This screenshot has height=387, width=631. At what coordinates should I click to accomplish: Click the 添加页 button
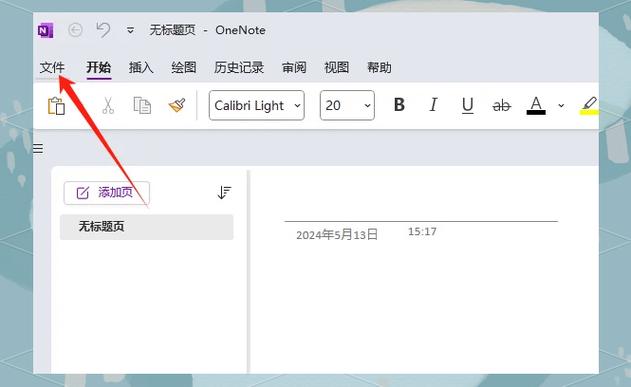(107, 193)
